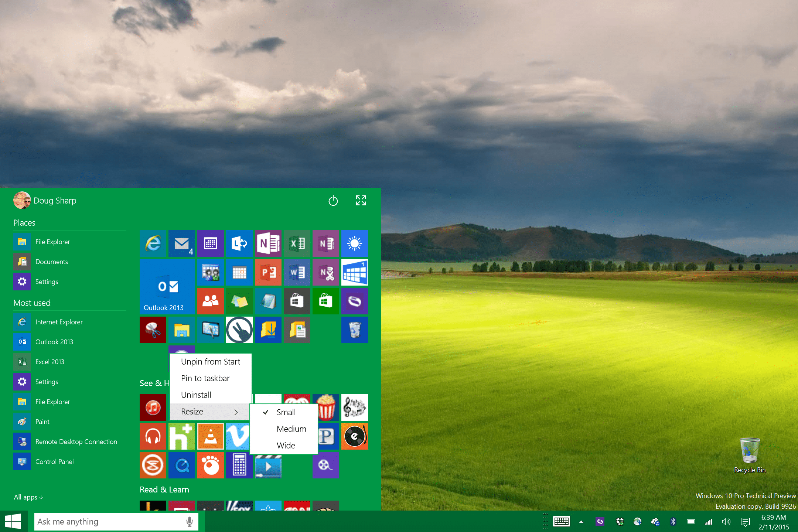
Task: Open Control Panel in Most used
Action: point(70,461)
